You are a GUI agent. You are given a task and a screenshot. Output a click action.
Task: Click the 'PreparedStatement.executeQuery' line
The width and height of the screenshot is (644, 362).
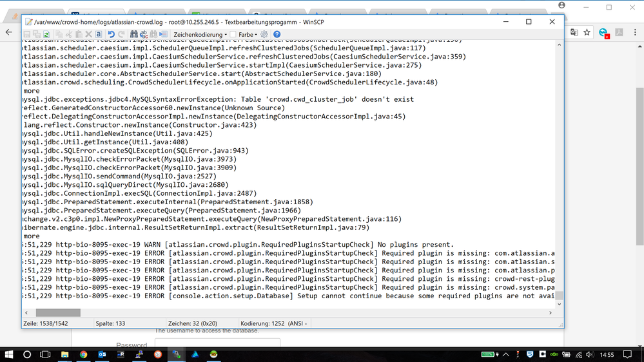click(162, 211)
